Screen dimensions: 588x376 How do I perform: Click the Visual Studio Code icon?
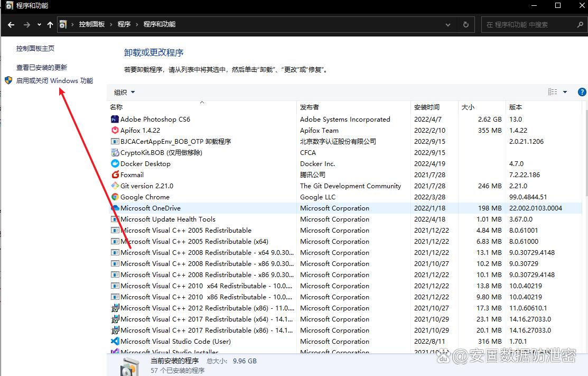click(115, 342)
